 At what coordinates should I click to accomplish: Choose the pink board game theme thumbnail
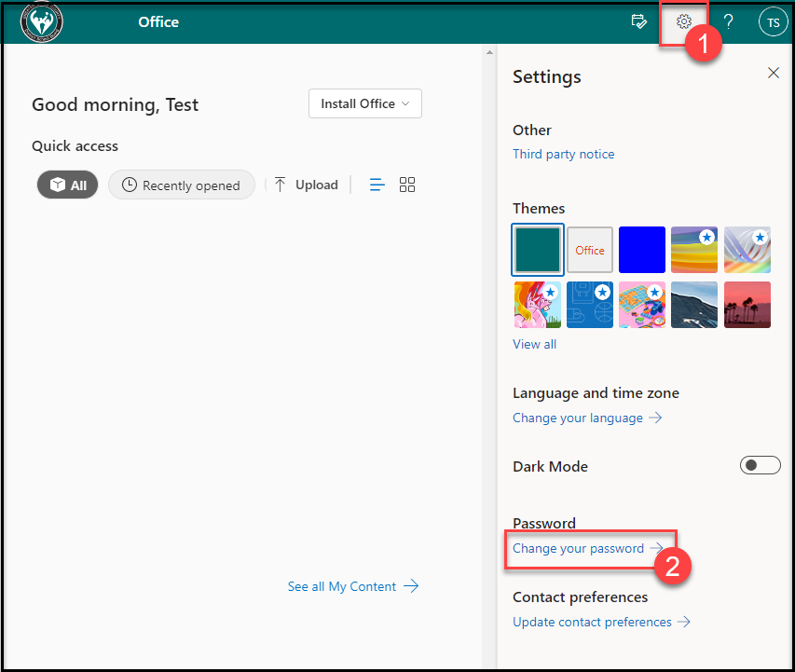(x=642, y=305)
